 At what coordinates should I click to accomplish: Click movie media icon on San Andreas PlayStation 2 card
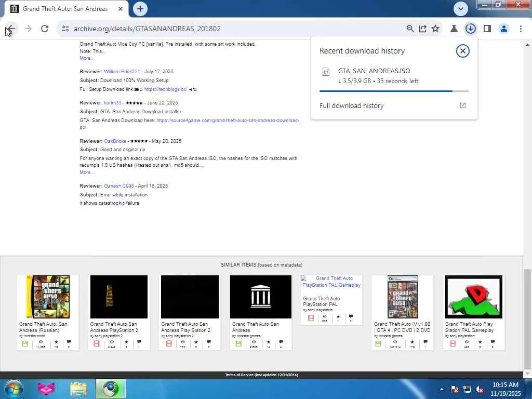pos(96,344)
